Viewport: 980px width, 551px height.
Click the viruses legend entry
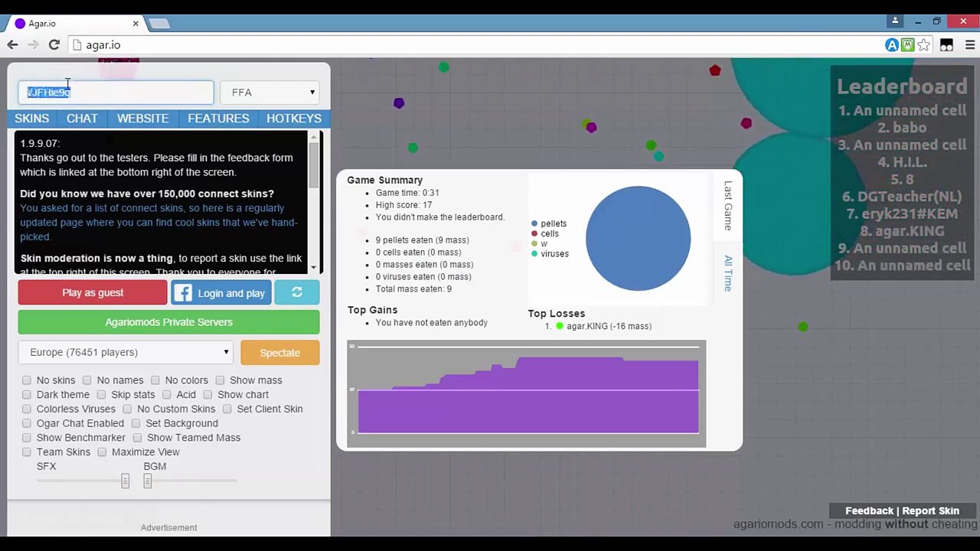550,253
